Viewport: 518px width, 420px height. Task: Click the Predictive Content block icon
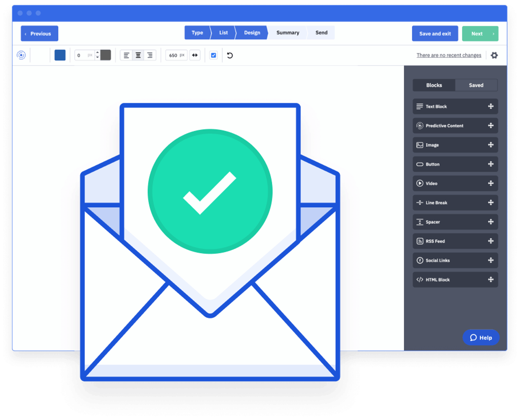tap(420, 126)
